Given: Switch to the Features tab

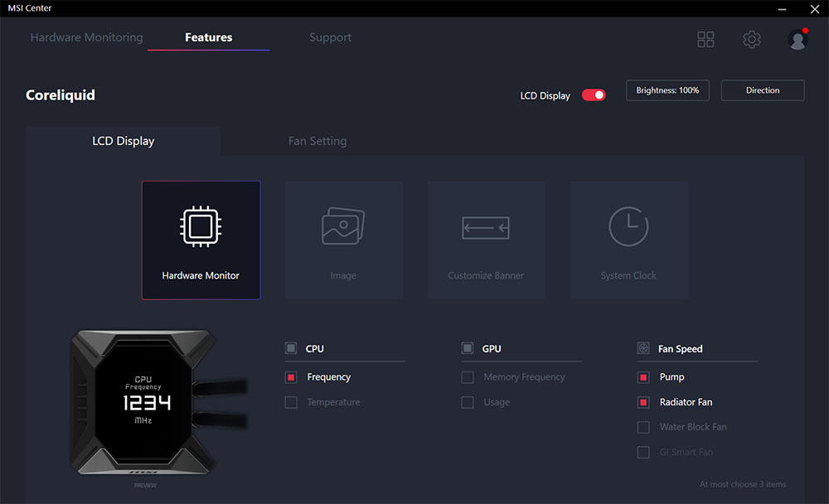Looking at the screenshot, I should click(208, 37).
